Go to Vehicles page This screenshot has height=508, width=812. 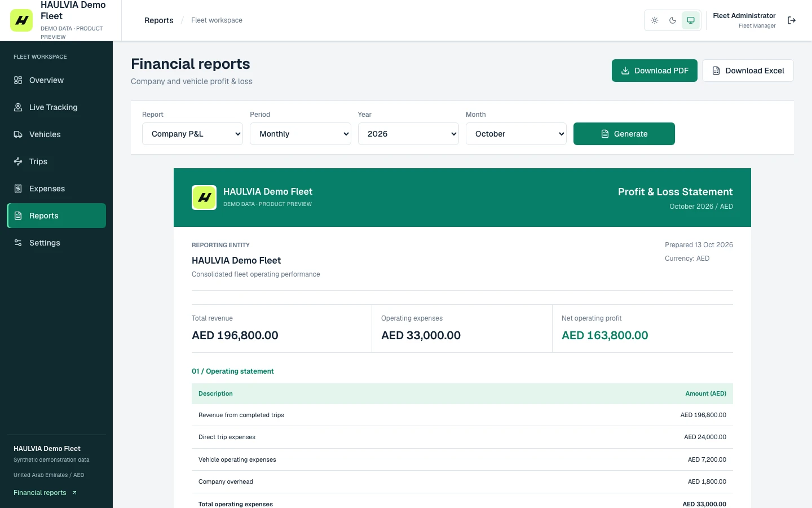point(56,134)
